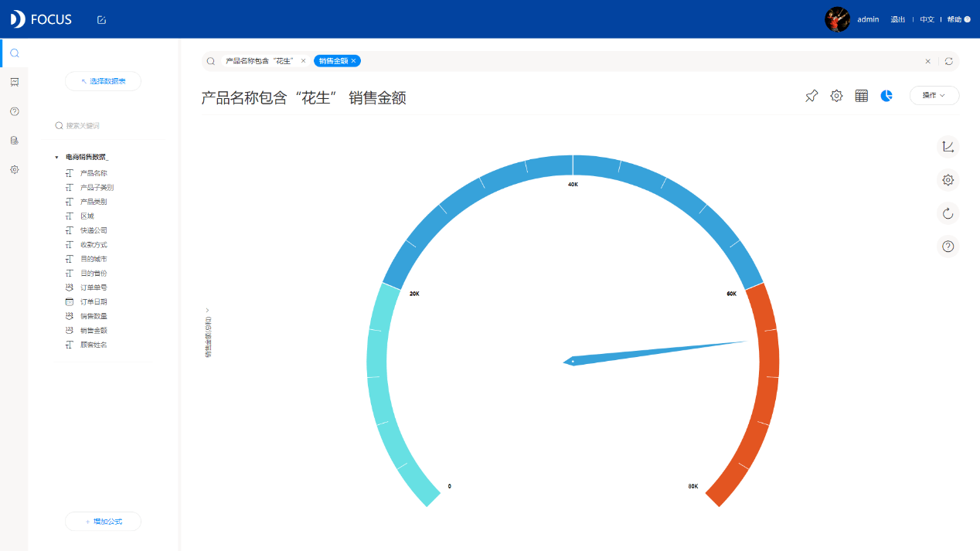This screenshot has height=551, width=980.
Task: Collapse the 电商销售数据_ table tree
Action: [x=56, y=158]
